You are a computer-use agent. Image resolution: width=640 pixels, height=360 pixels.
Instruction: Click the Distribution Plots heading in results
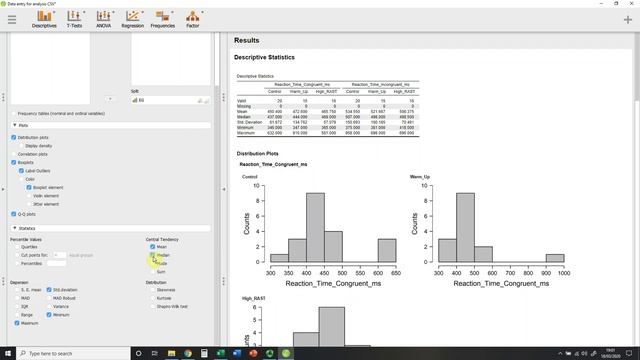point(258,153)
